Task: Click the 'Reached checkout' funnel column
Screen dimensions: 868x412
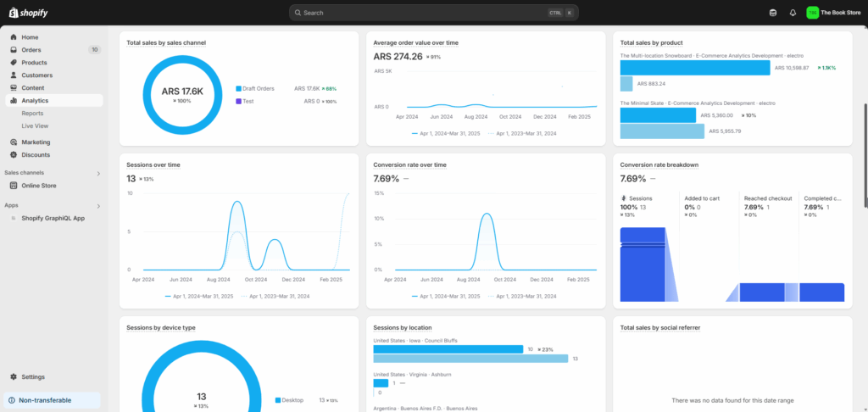Action: [769, 248]
